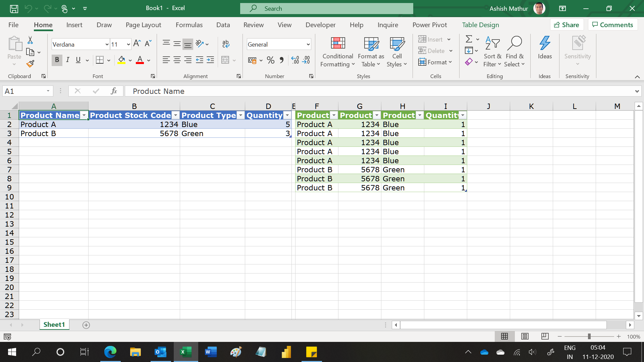Open the Comments pane button
Viewport: 644px width, 362px height.
point(612,25)
